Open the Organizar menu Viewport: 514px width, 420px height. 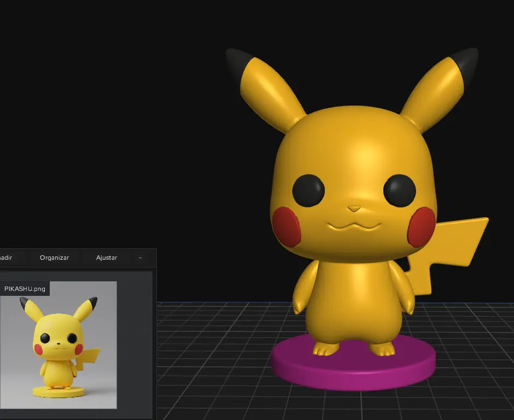coord(55,258)
